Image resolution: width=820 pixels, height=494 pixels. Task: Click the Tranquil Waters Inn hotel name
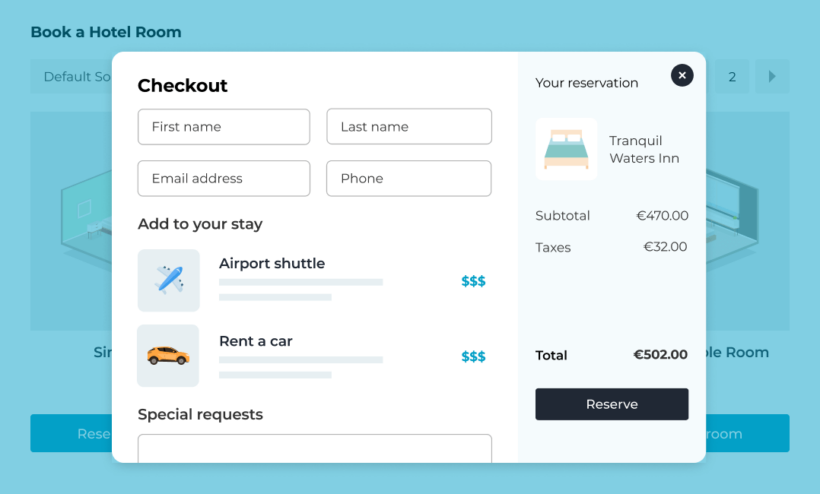(x=644, y=149)
